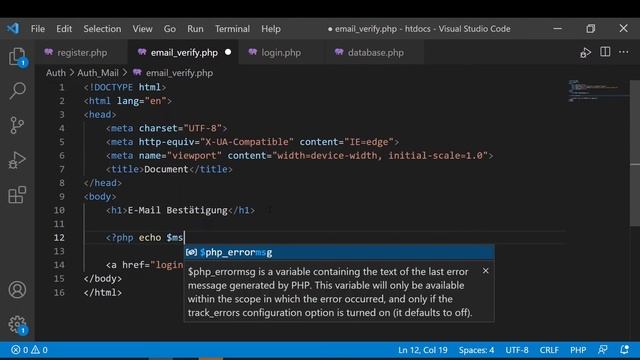Click line number 1 in gutter
The image size is (640, 360).
point(62,87)
